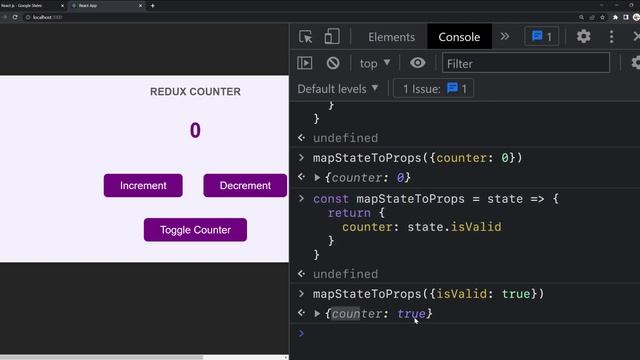Activate the inspect element picker icon
The height and width of the screenshot is (360, 640).
click(305, 37)
